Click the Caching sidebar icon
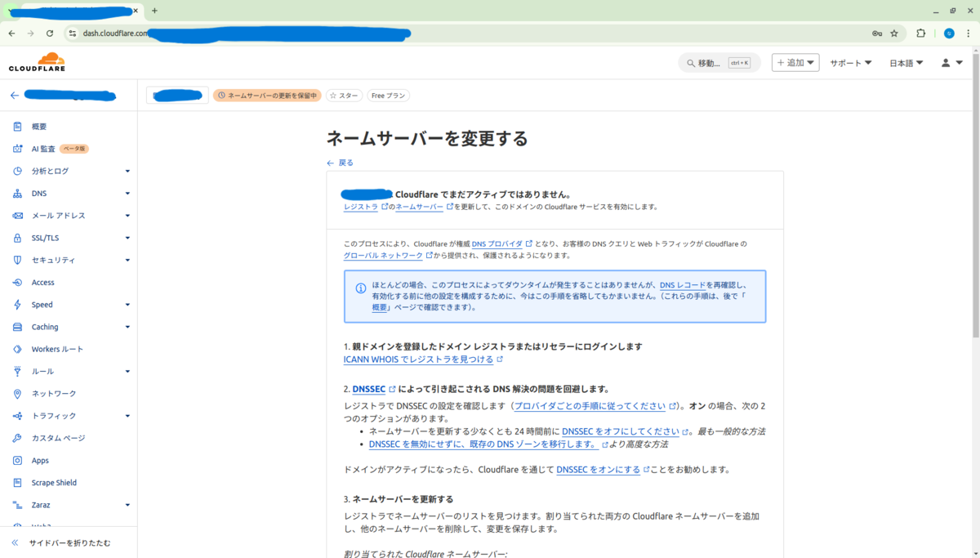Screen dimensions: 980x558 [x=17, y=327]
